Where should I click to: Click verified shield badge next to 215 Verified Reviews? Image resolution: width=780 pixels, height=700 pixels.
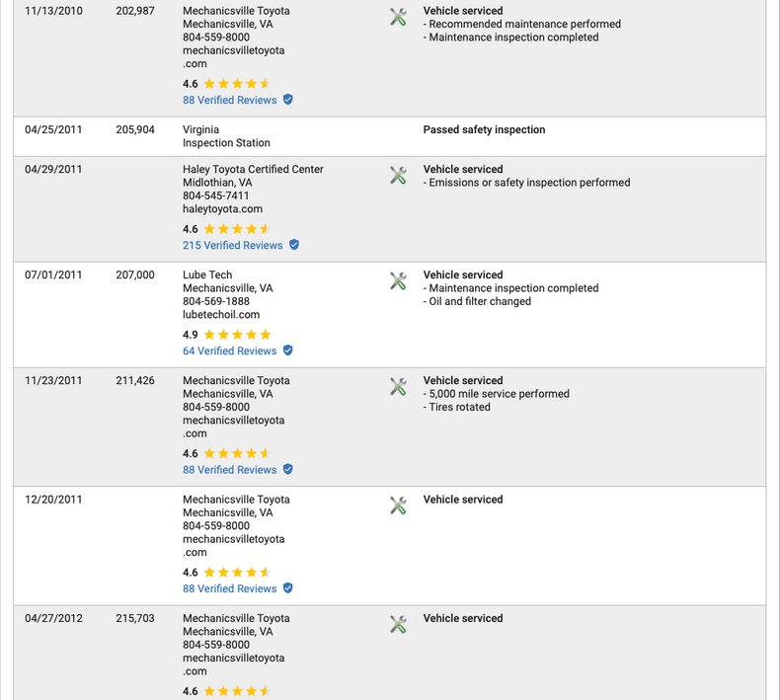[294, 245]
